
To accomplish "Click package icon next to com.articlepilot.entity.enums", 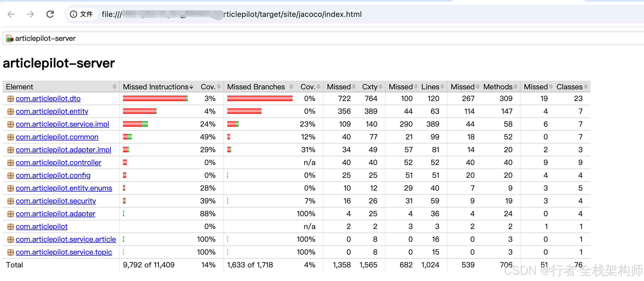I will click(10, 188).
